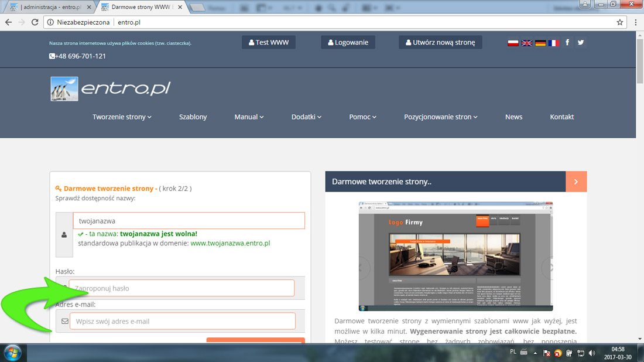
Task: Click the 'Darmowe tworzenie strony..' panel header
Action: point(445,182)
